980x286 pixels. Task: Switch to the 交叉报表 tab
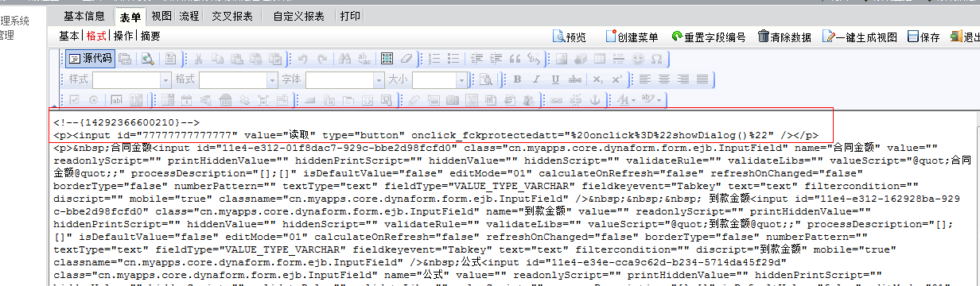coord(232,16)
